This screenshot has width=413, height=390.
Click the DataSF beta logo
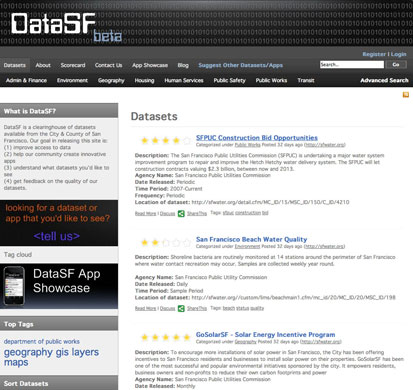[x=66, y=27]
